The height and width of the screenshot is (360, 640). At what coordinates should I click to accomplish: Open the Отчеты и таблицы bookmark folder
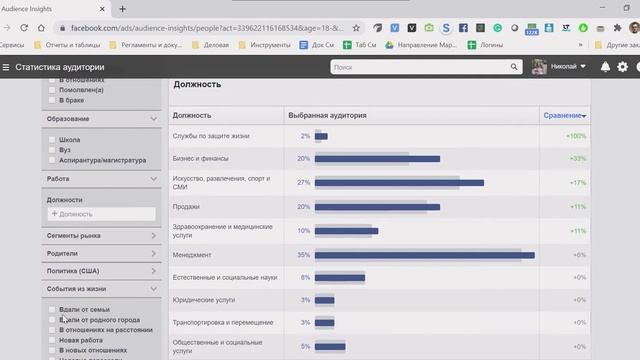tap(67, 45)
